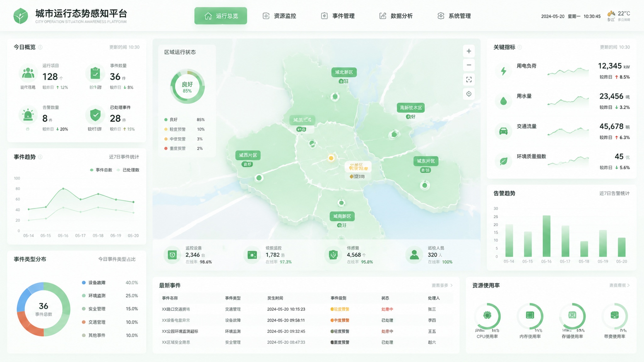
Task: Click the 监控设备 2,346 icon
Action: click(172, 255)
